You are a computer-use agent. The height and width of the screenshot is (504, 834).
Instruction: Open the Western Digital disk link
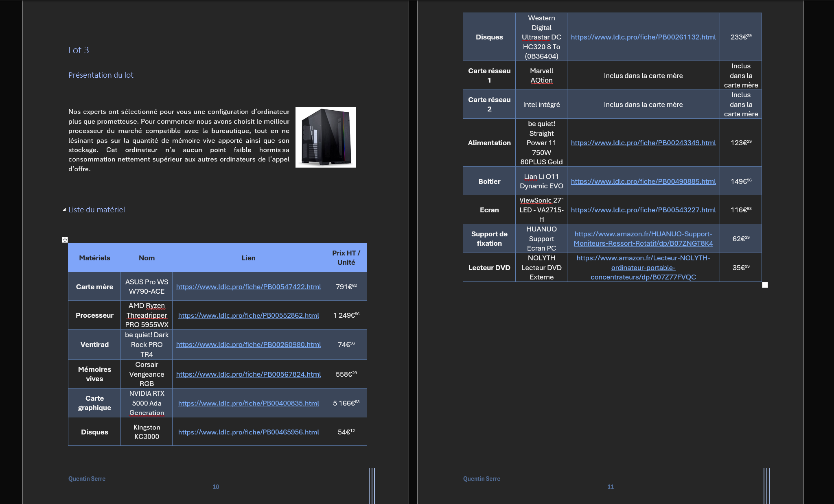643,37
